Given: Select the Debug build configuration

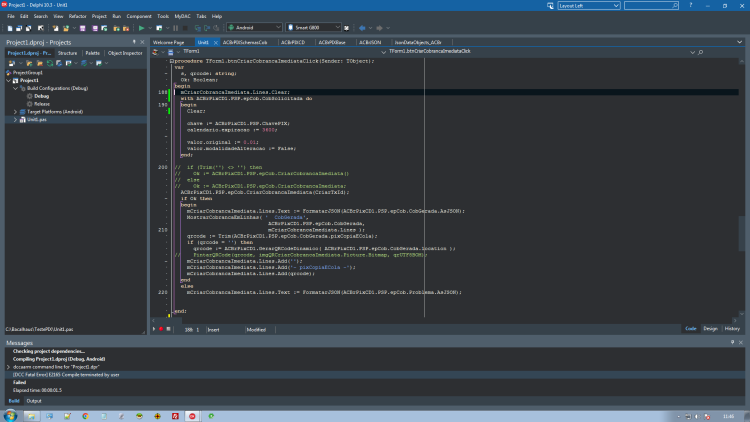Looking at the screenshot, I should [x=42, y=96].
